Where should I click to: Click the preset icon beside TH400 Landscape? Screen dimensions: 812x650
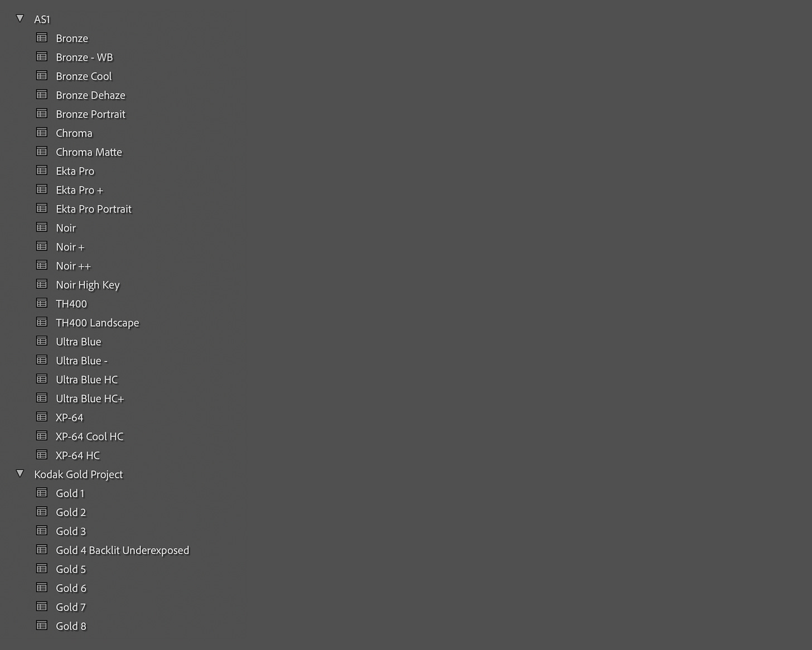pyautogui.click(x=42, y=322)
